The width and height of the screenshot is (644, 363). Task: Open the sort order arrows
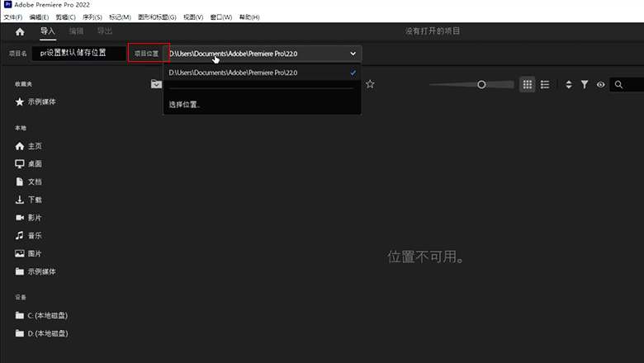pos(569,84)
